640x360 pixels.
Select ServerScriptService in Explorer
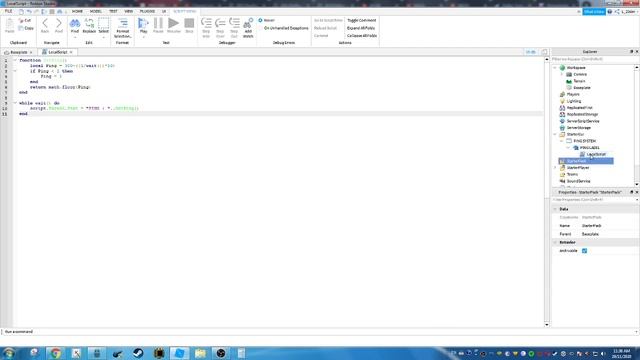point(583,121)
